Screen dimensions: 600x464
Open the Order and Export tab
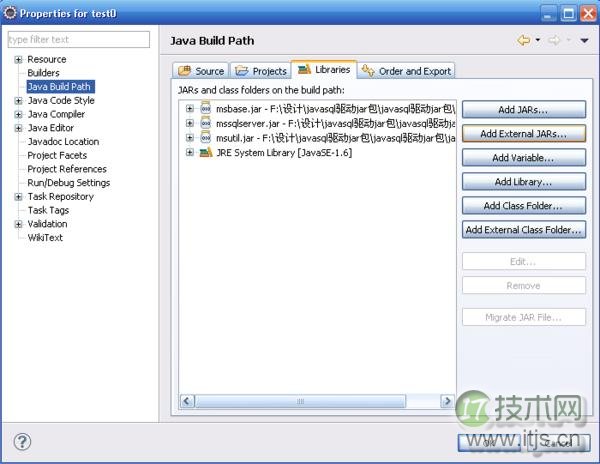click(406, 71)
